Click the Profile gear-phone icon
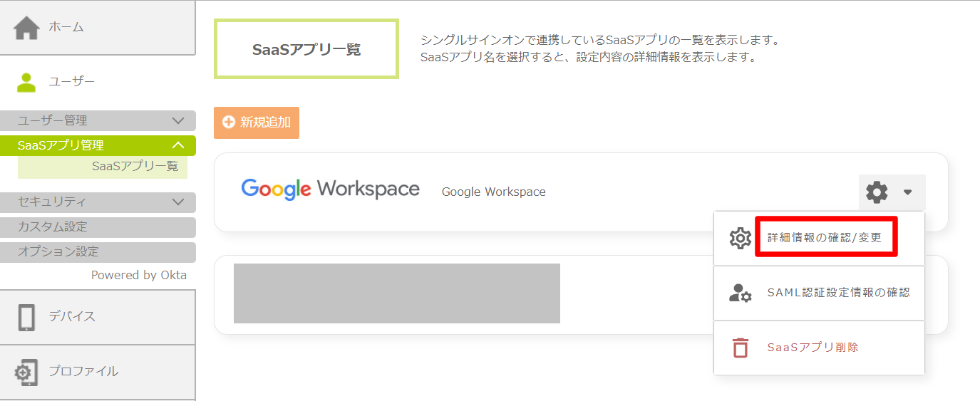 (x=26, y=372)
